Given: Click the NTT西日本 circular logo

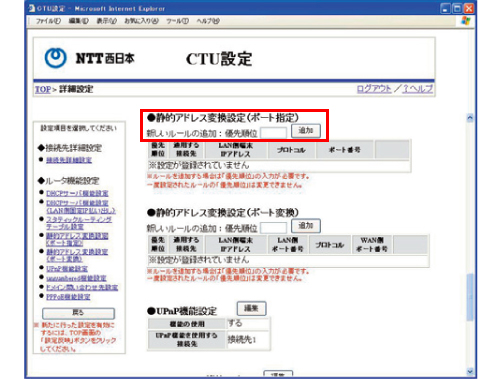Looking at the screenshot, I should click(56, 58).
